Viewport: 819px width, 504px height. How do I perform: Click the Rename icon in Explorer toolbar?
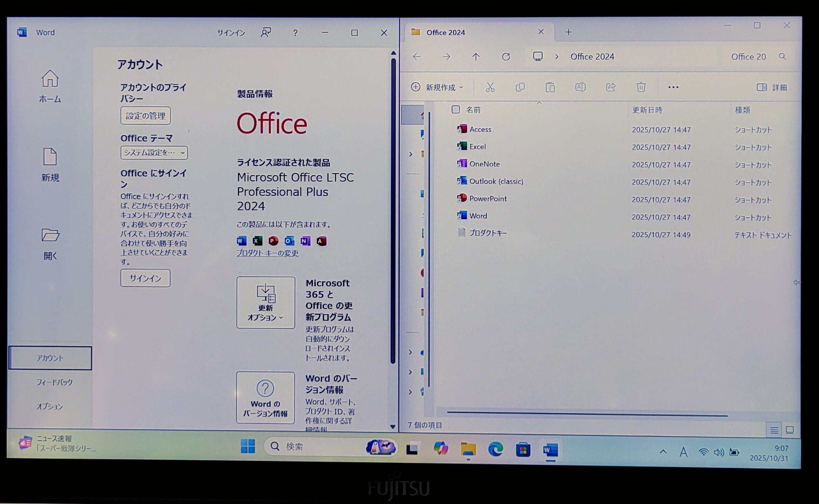click(x=580, y=87)
